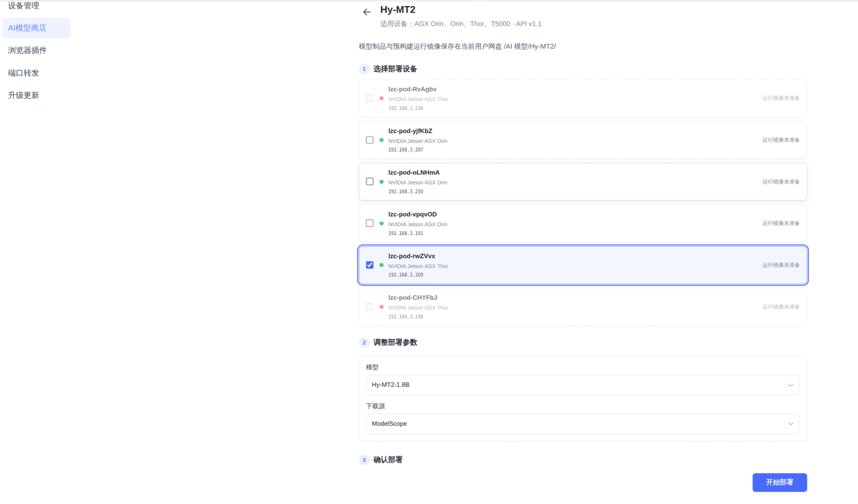Click green status dot of lzc-pod-yjfKbZ
The image size is (858, 504).
(381, 140)
